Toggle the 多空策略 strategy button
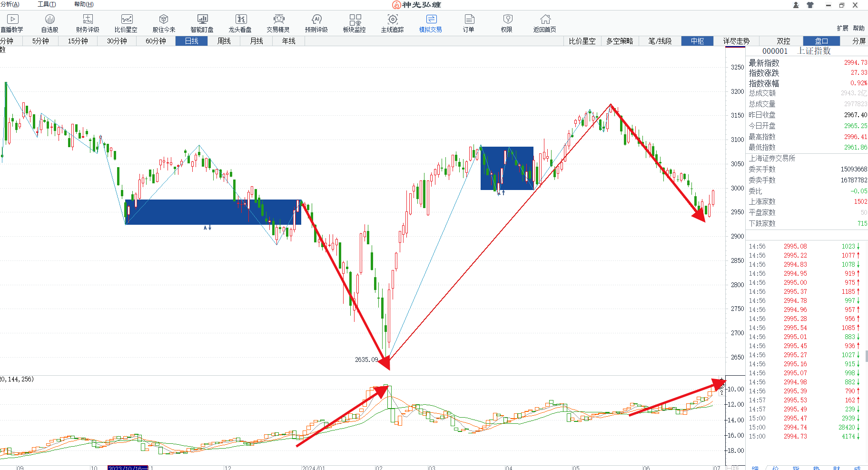868x470 pixels. point(620,41)
